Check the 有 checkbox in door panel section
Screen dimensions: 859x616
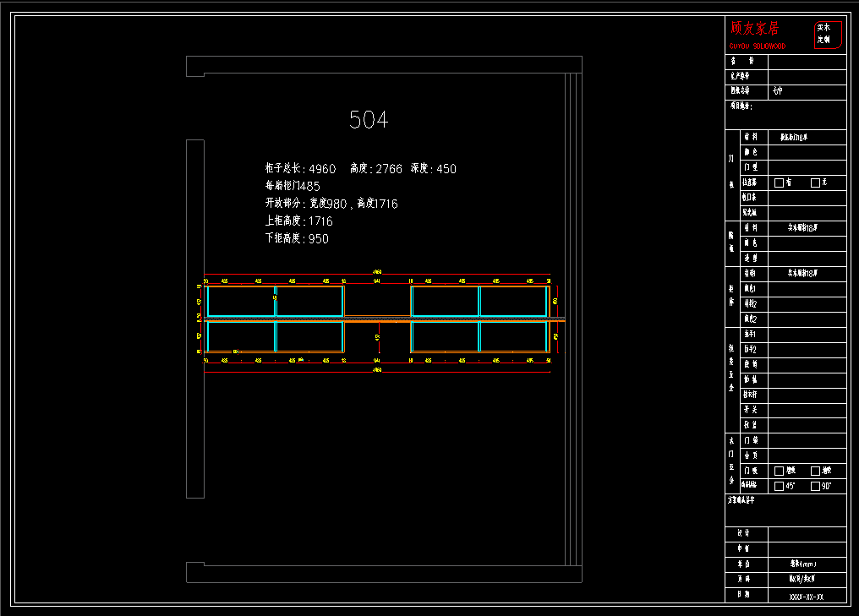pos(779,183)
